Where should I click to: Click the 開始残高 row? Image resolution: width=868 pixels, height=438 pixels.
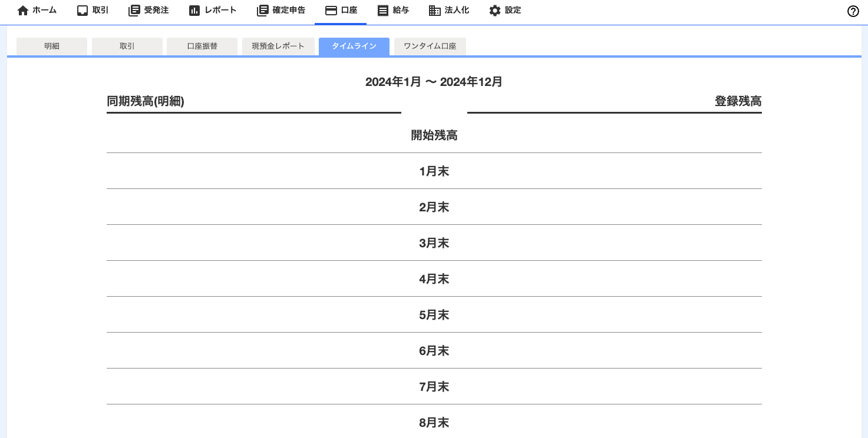(434, 135)
